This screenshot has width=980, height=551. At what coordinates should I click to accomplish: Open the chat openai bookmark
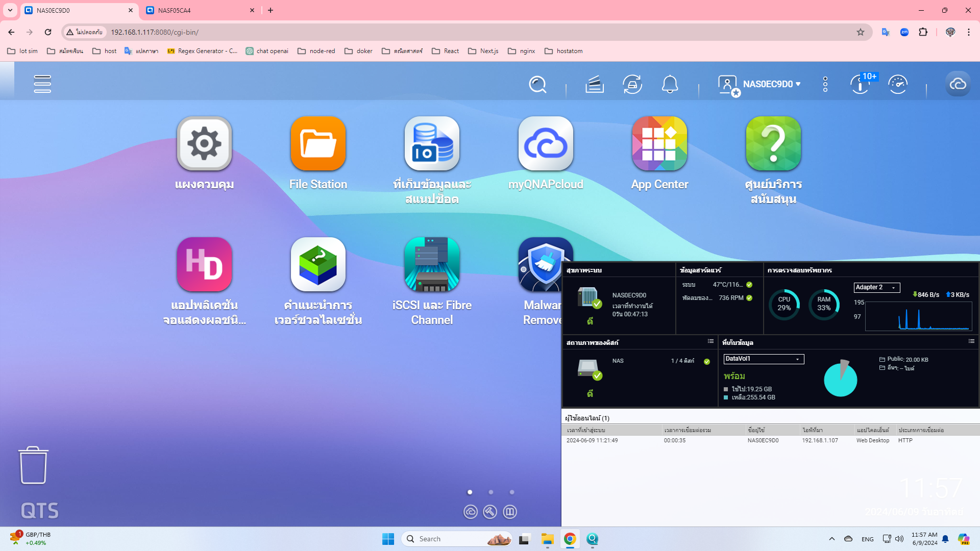(267, 51)
